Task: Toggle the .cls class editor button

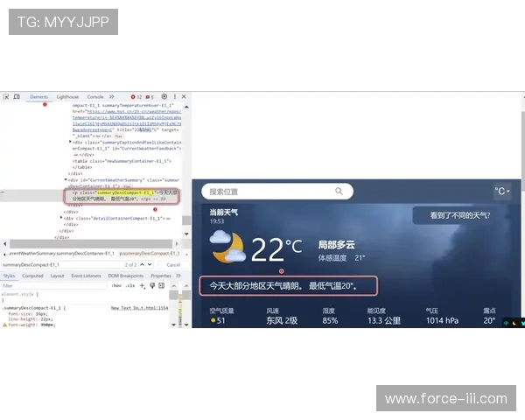Action: click(130, 286)
